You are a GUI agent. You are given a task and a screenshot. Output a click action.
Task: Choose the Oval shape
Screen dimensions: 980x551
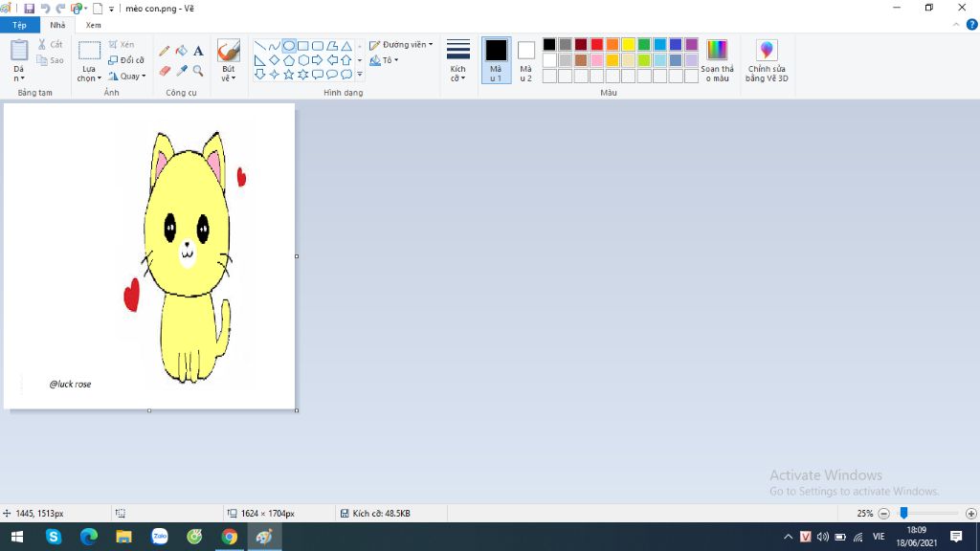point(289,46)
